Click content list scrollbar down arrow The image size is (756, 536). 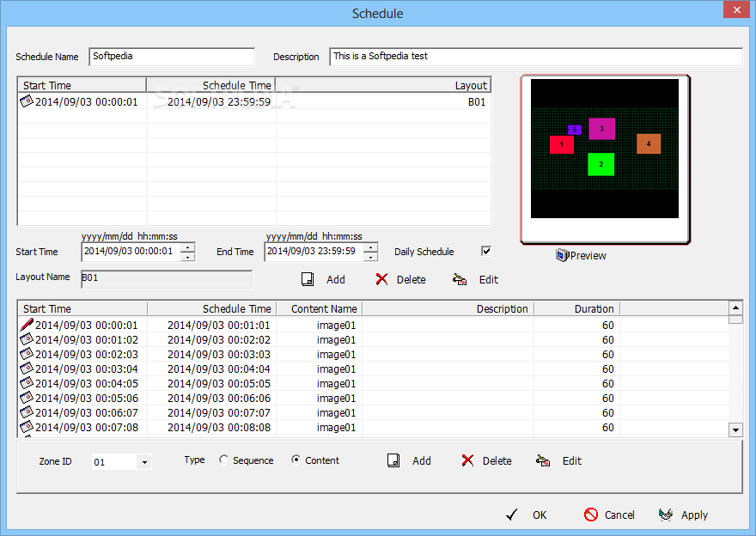click(735, 430)
